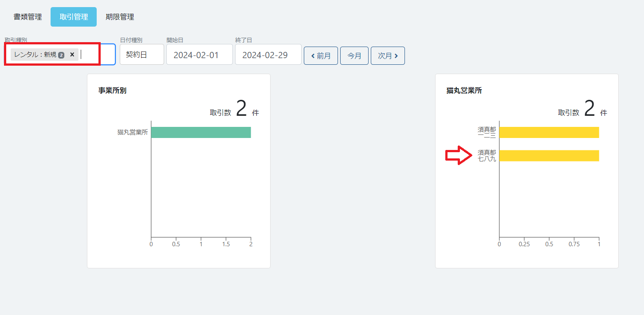Switch to the 書類管理 tab

[27, 17]
